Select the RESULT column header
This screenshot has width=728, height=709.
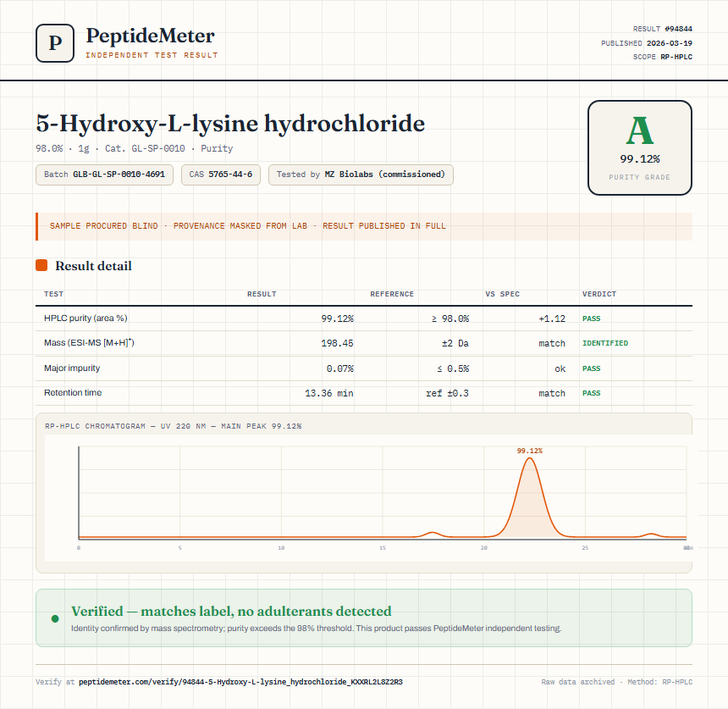tap(262, 294)
